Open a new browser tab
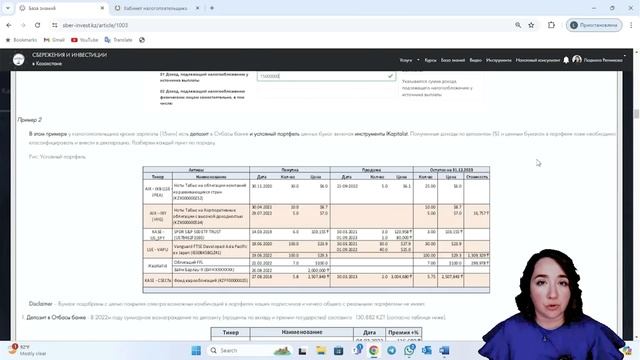 pyautogui.click(x=212, y=8)
